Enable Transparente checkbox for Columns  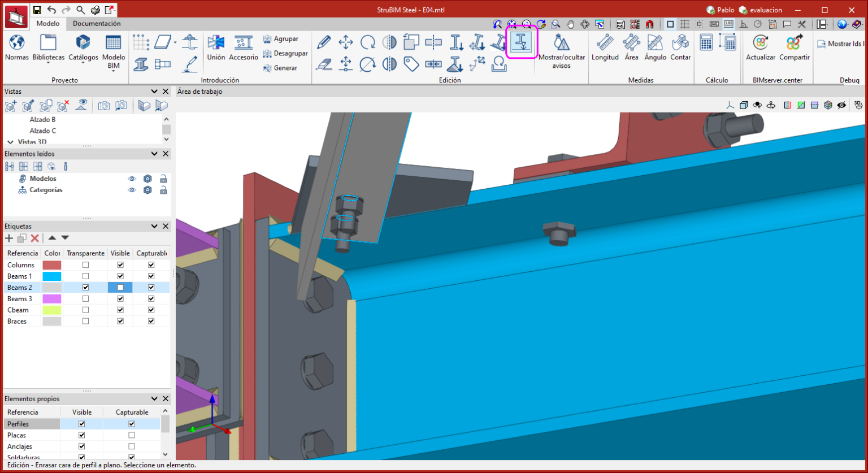pos(85,265)
